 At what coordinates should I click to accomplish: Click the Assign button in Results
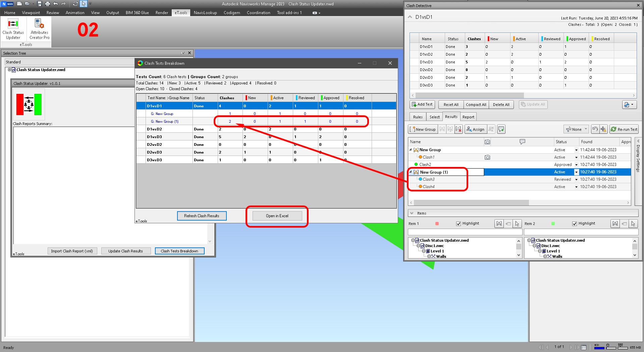475,129
